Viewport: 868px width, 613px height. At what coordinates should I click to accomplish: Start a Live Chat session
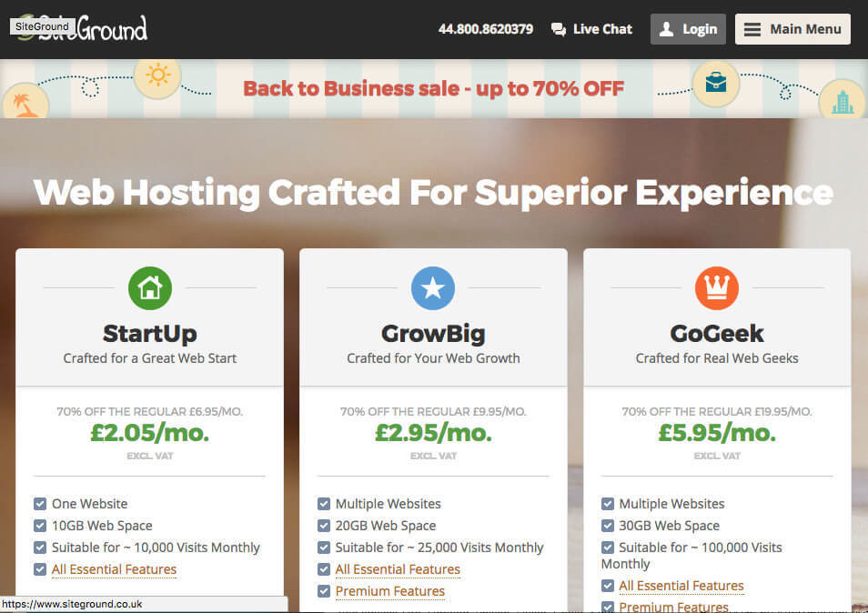(x=591, y=29)
